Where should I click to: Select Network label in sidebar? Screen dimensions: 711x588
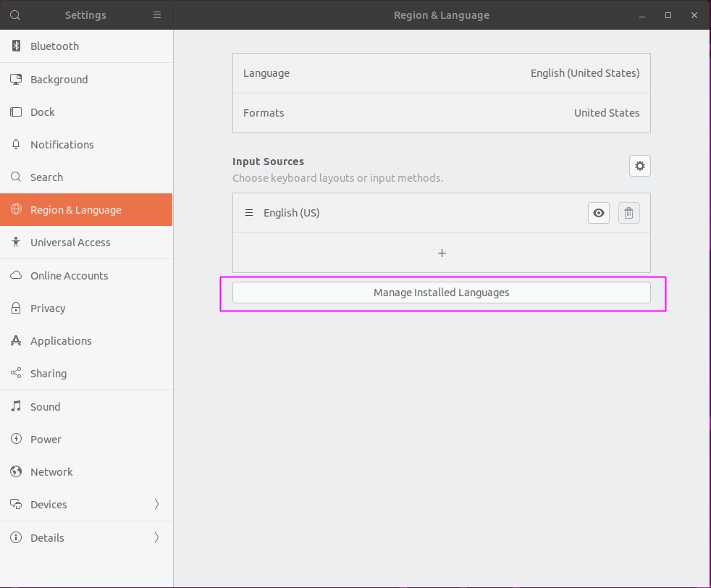(x=51, y=472)
